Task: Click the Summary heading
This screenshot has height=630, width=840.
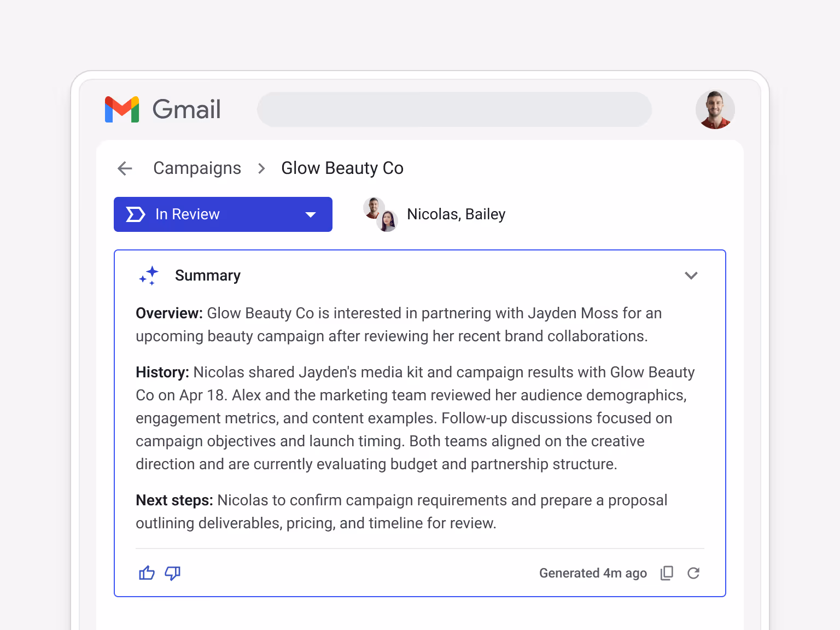Action: [208, 276]
